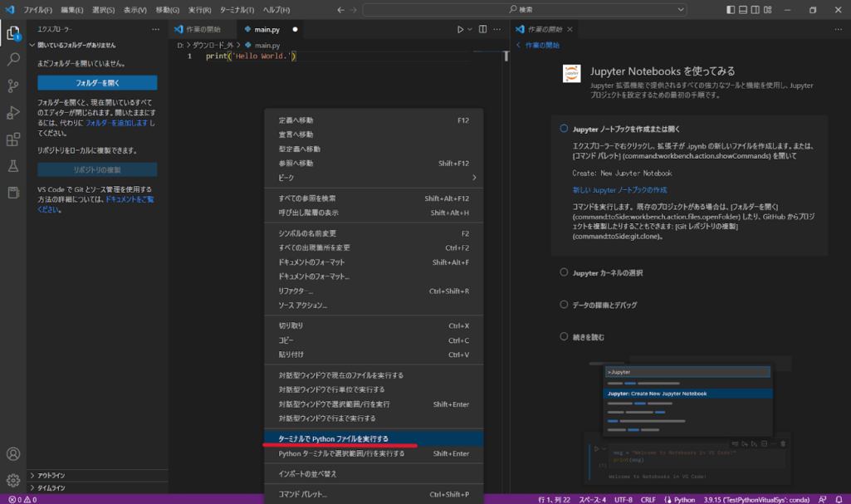
Task: Click the errors and warnings status indicator
Action: tap(22, 500)
